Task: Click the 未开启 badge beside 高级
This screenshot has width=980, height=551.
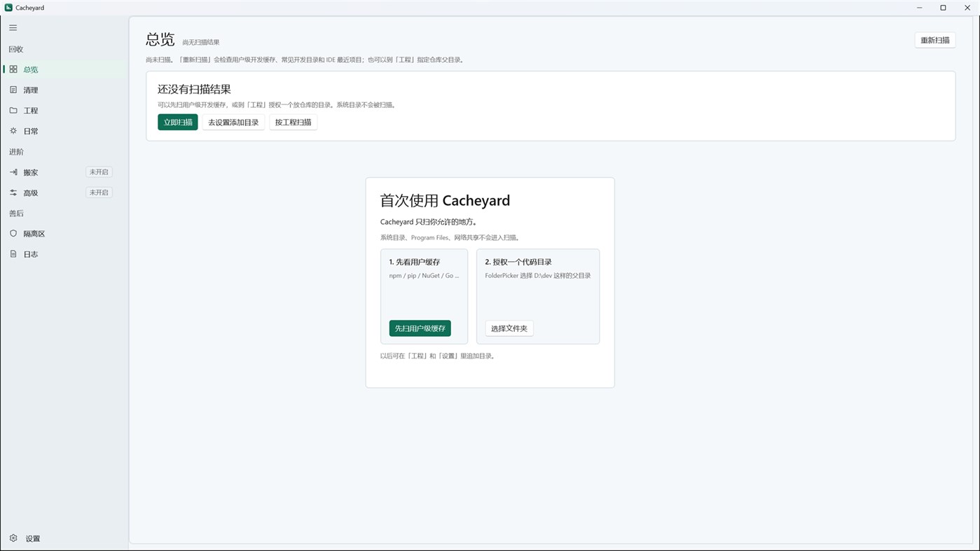Action: coord(99,193)
